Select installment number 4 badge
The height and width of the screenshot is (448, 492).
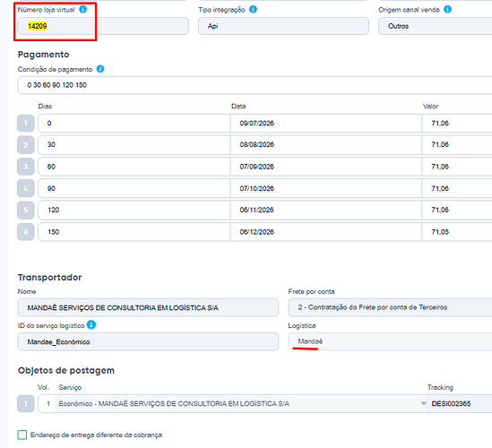(x=26, y=188)
